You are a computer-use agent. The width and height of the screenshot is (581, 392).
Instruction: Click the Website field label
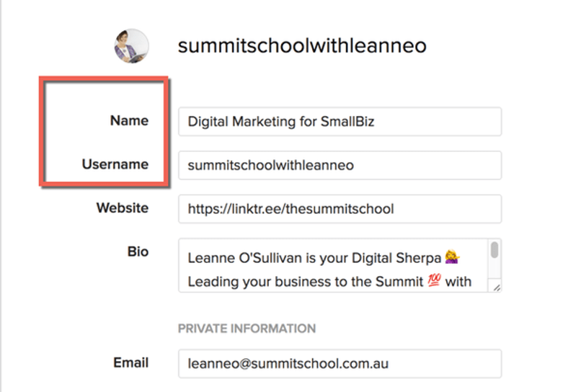click(x=123, y=208)
